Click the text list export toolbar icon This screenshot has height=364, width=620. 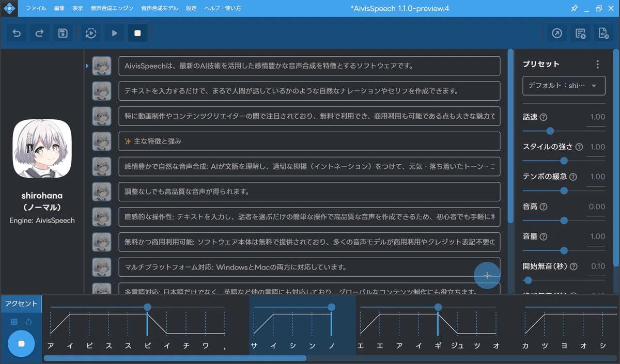(x=580, y=33)
